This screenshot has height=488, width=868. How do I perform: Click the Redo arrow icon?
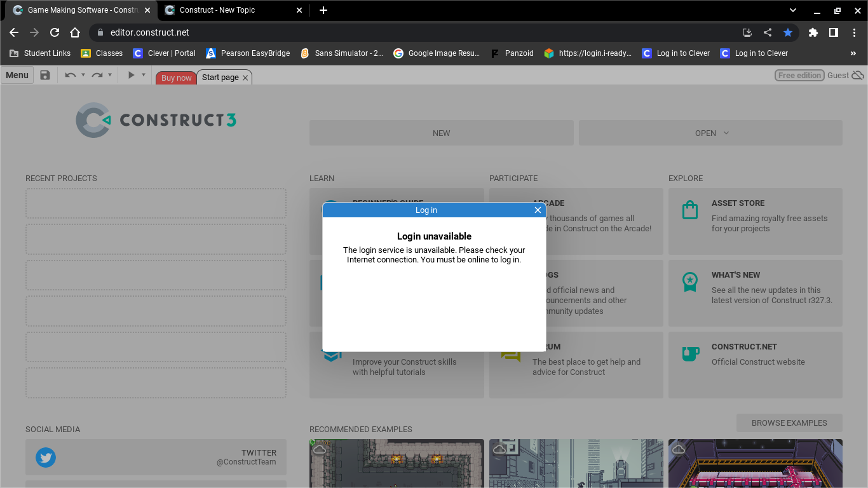click(x=97, y=75)
